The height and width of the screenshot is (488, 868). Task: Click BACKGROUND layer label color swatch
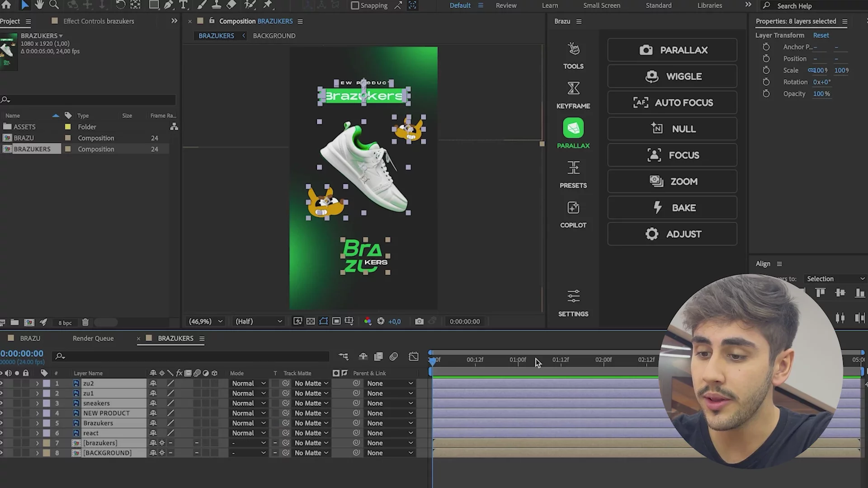47,453
